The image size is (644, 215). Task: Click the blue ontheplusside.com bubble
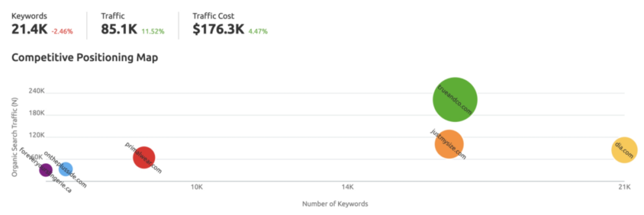tap(65, 168)
